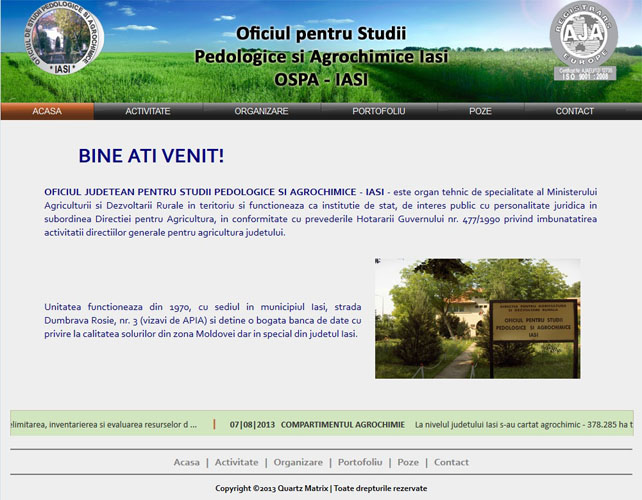Open the POZE navigation item
This screenshot has width=642, height=500.
[x=480, y=111]
